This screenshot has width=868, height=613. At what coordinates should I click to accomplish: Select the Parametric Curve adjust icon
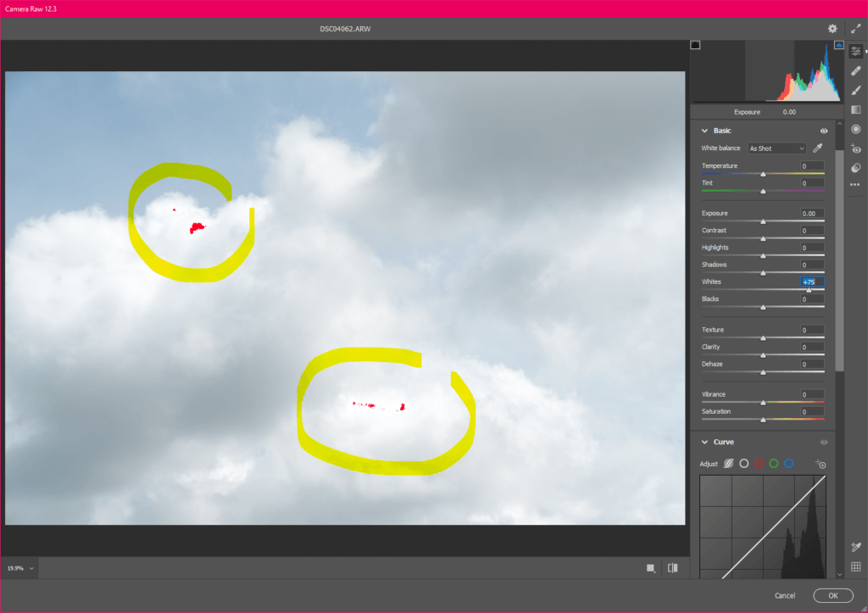728,464
